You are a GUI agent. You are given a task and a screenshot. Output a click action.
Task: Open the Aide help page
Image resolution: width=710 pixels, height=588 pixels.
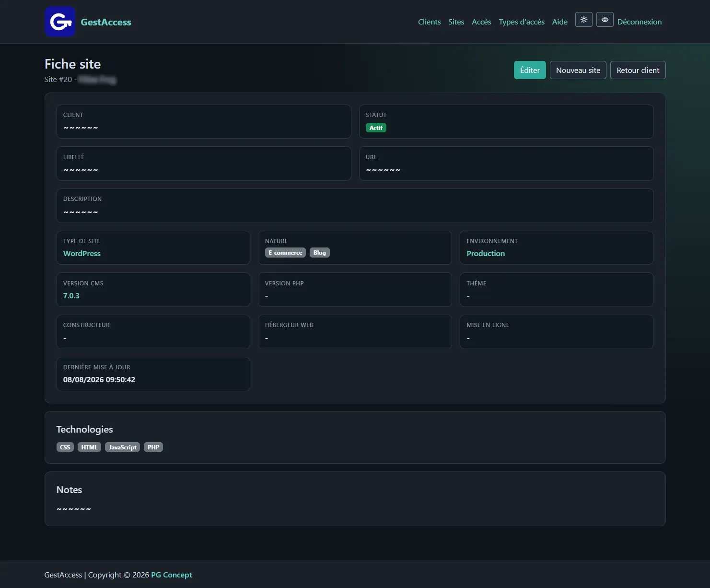(559, 22)
